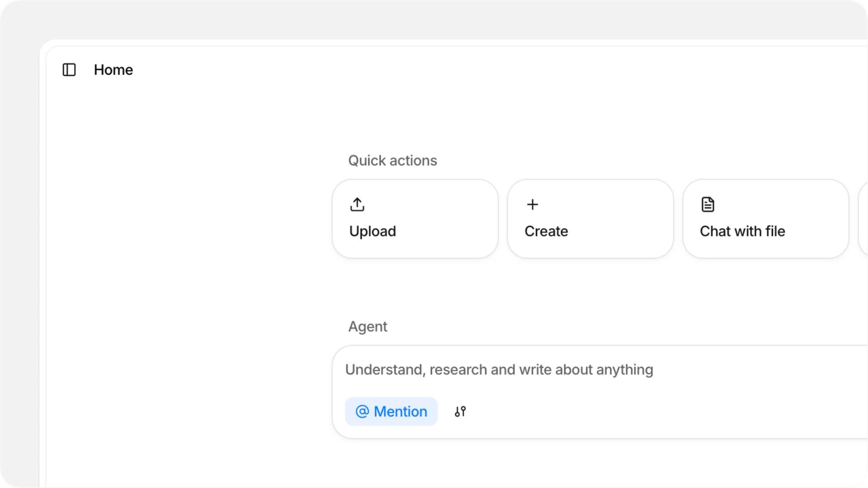868x488 pixels.
Task: Click the Create quick action card
Action: pos(590,219)
